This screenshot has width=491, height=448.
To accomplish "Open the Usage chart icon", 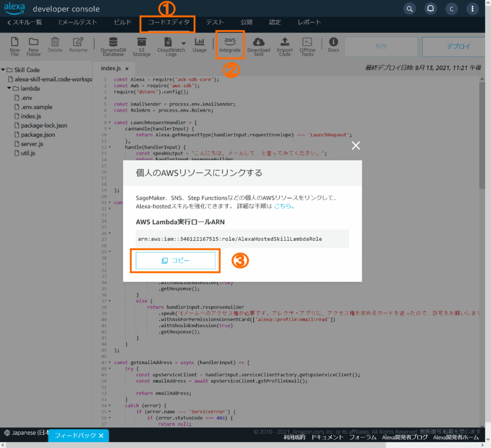I will (199, 45).
